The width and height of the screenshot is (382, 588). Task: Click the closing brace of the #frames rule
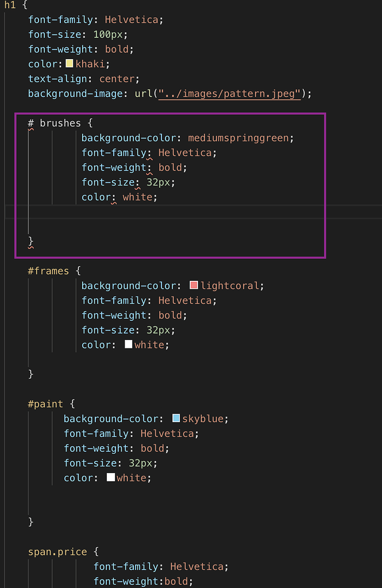[31, 374]
